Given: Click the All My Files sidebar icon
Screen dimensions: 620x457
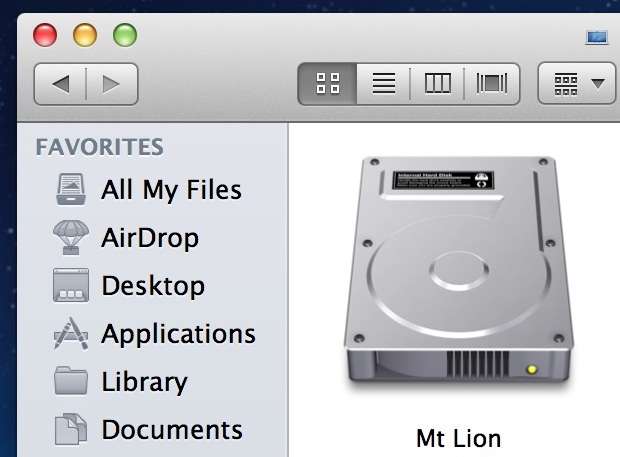Looking at the screenshot, I should (x=71, y=189).
